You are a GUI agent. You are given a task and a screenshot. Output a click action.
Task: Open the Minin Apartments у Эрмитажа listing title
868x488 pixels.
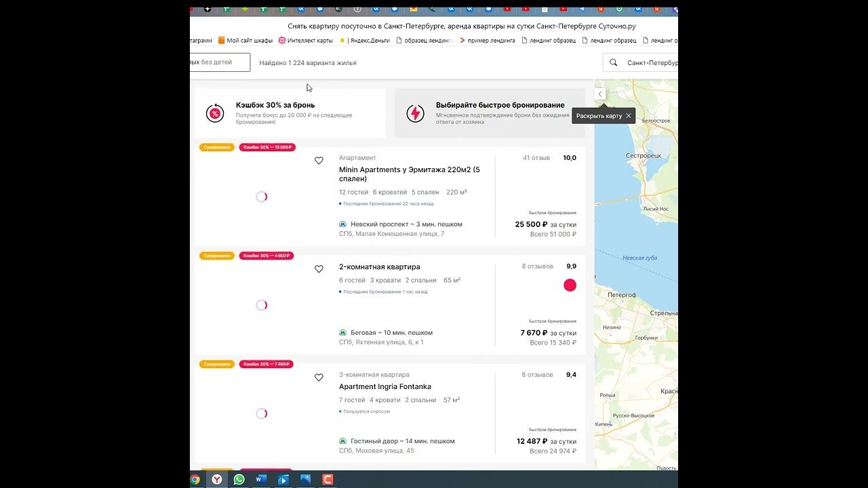(410, 174)
